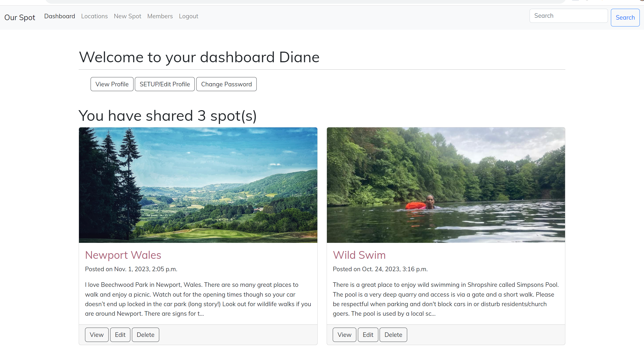Delete the Wild Swim spot
This screenshot has width=644, height=348.
393,334
